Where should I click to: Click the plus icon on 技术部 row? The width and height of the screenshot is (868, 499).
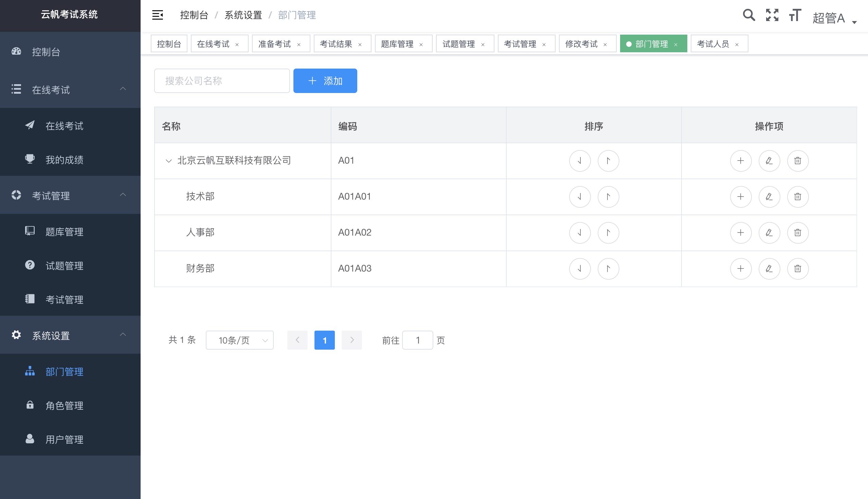coord(740,197)
